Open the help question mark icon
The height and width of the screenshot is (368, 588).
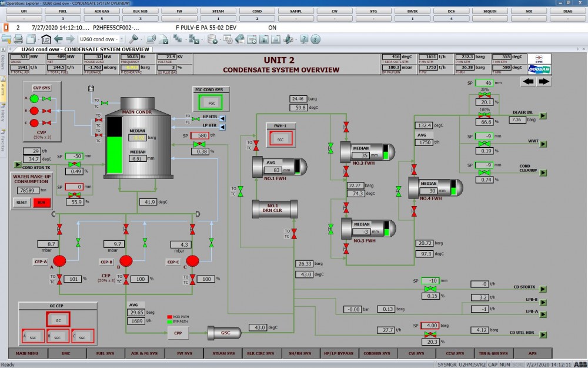click(304, 39)
